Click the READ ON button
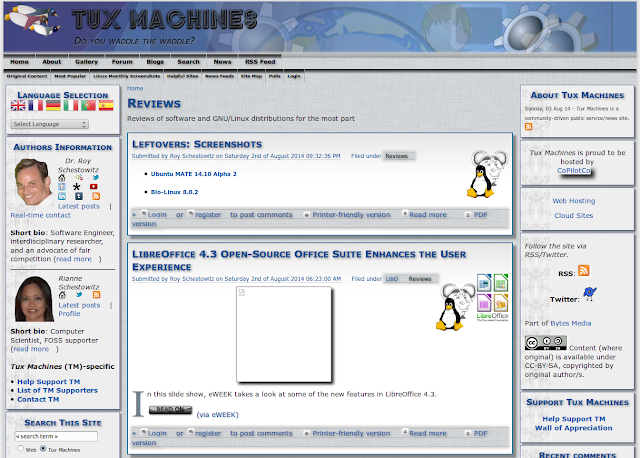 click(x=170, y=409)
